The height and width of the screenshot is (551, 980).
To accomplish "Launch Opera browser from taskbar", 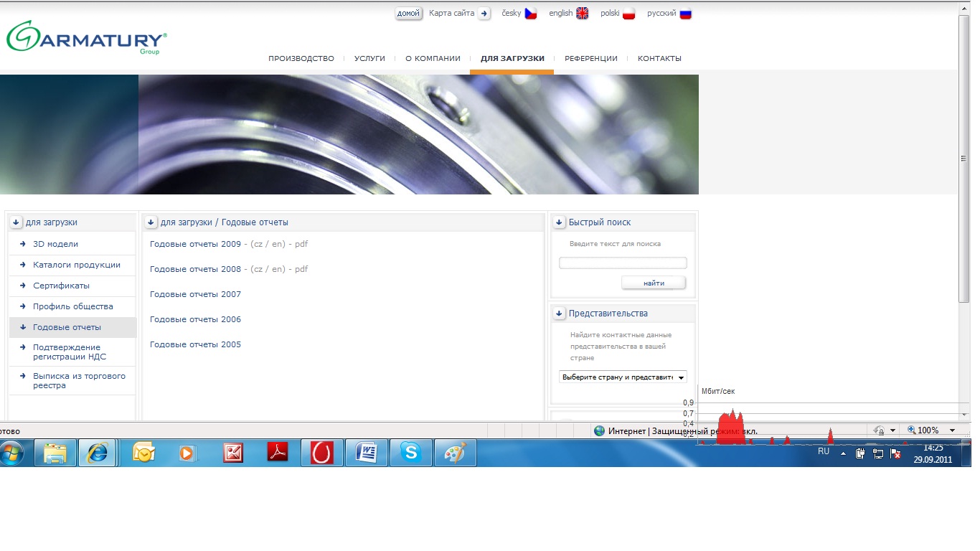I will click(322, 453).
